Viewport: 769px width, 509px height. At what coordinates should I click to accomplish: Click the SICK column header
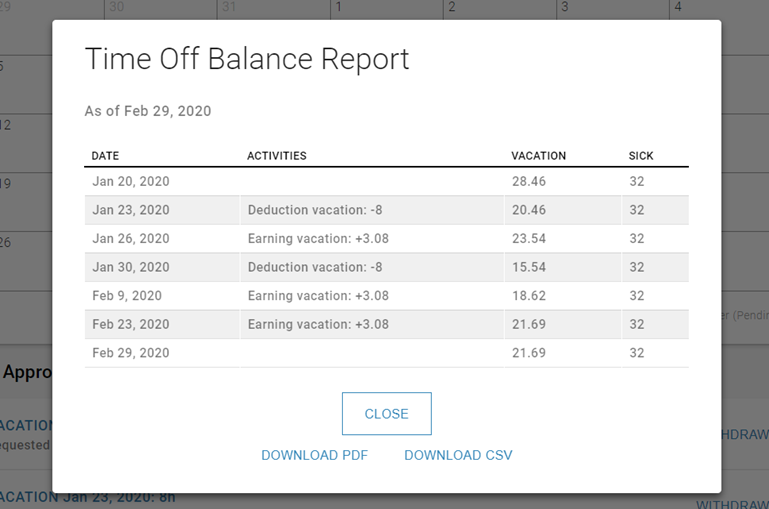(x=641, y=156)
